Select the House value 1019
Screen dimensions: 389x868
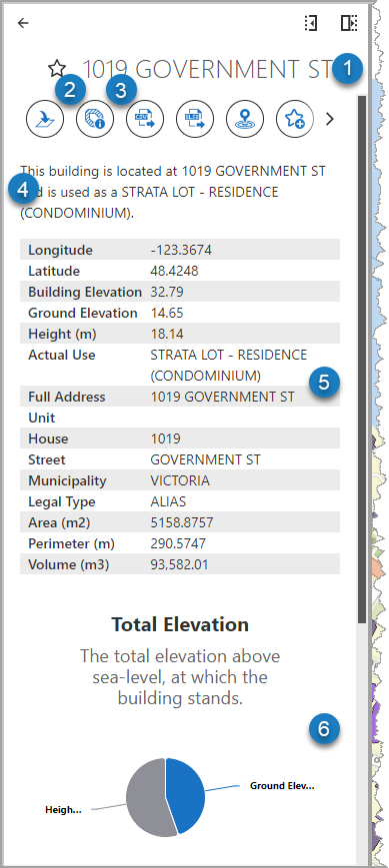click(165, 438)
